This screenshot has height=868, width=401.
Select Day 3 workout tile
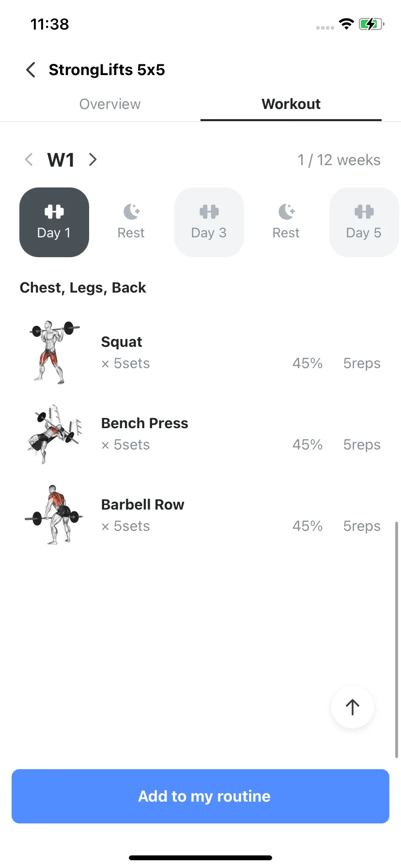coord(209,222)
